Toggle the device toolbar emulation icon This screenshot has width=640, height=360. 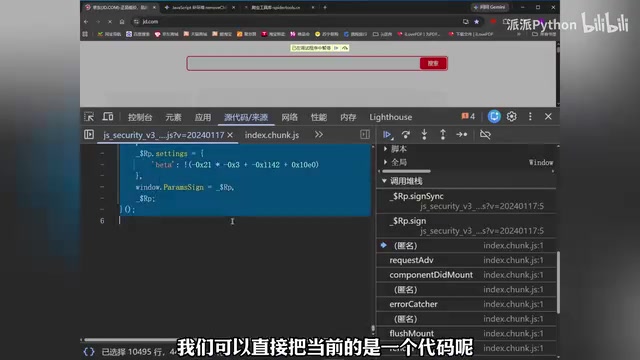pyautogui.click(x=108, y=117)
